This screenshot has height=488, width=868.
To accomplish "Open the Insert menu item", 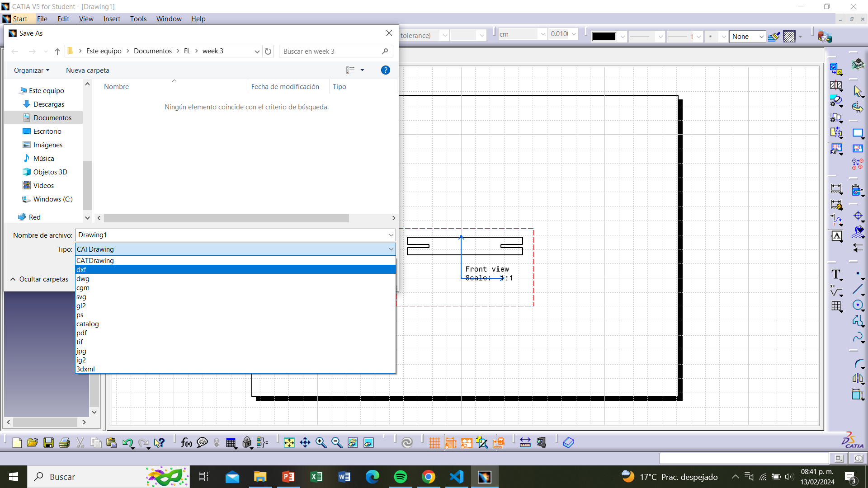I will point(111,19).
